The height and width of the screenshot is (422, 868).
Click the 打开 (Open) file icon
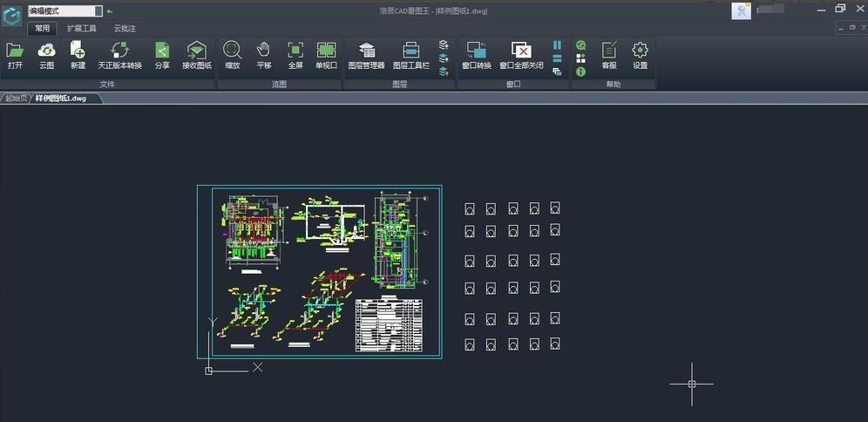(15, 54)
